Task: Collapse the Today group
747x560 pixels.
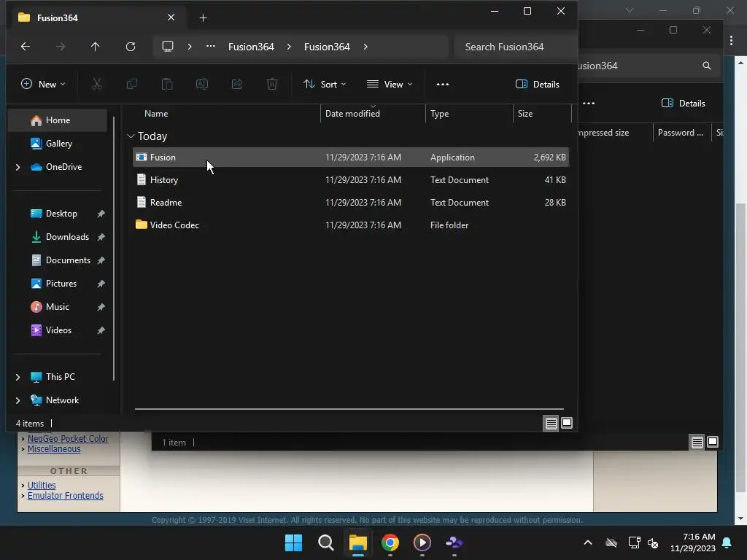Action: click(x=131, y=136)
